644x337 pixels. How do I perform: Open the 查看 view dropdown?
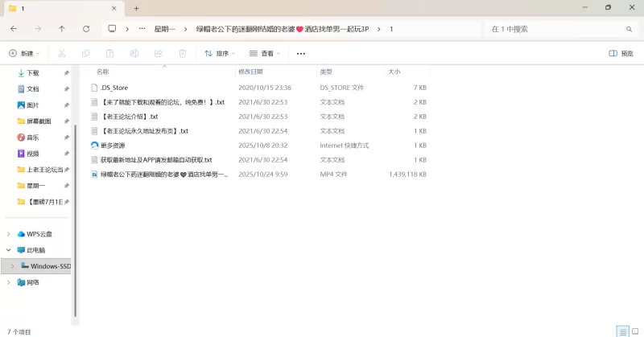pyautogui.click(x=264, y=54)
